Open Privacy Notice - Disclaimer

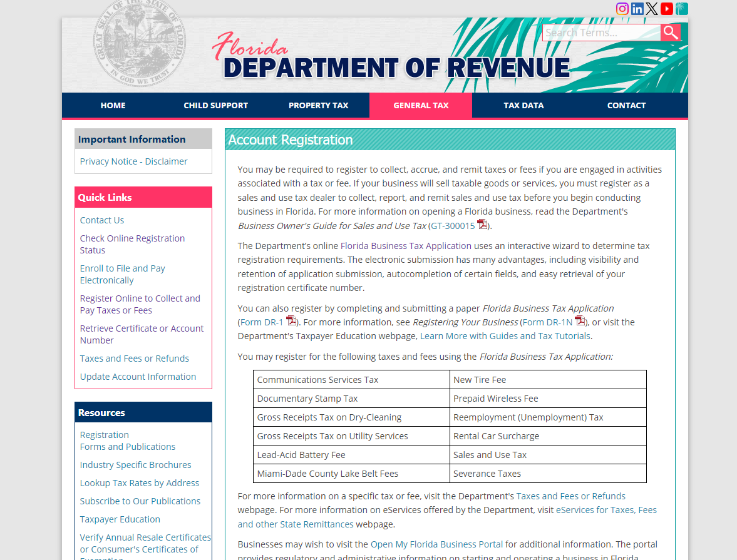(133, 161)
